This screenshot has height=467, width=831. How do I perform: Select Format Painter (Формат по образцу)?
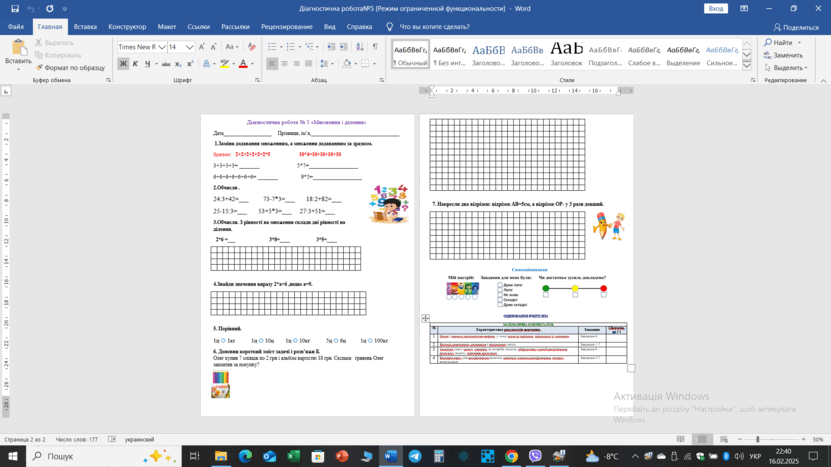70,68
